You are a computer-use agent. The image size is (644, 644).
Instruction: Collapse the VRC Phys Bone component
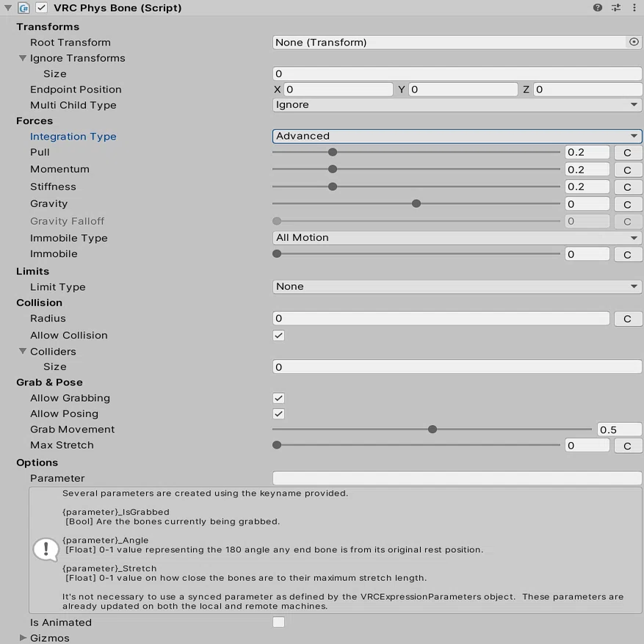8,8
